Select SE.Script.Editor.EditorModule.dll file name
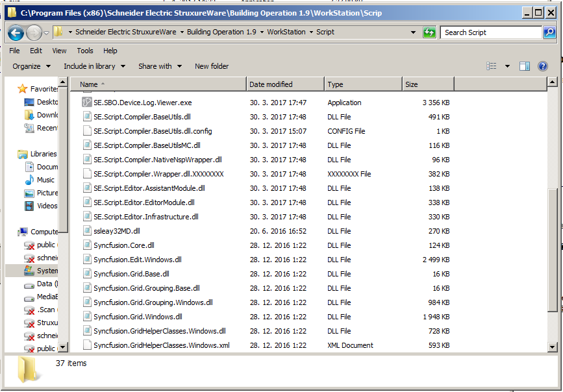 point(144,202)
